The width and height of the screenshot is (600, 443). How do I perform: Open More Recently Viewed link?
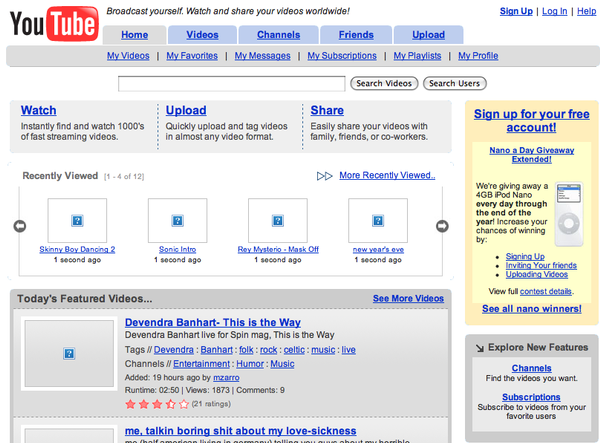click(x=387, y=175)
